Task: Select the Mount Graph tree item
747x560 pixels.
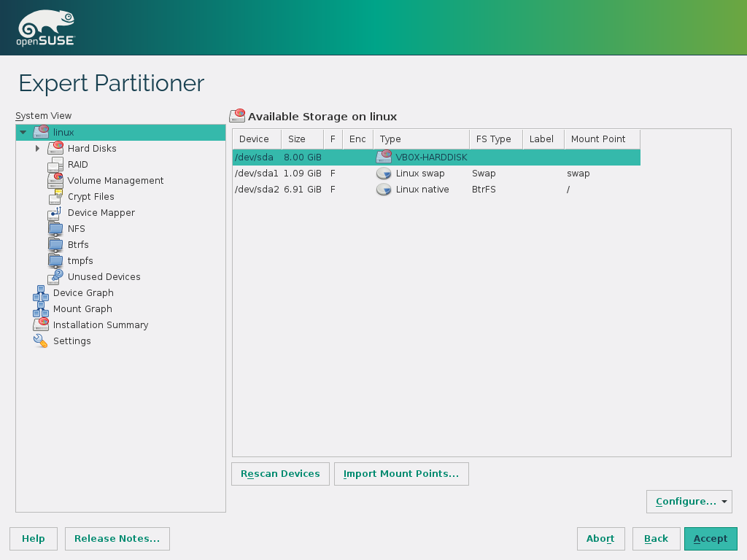Action: pos(82,309)
